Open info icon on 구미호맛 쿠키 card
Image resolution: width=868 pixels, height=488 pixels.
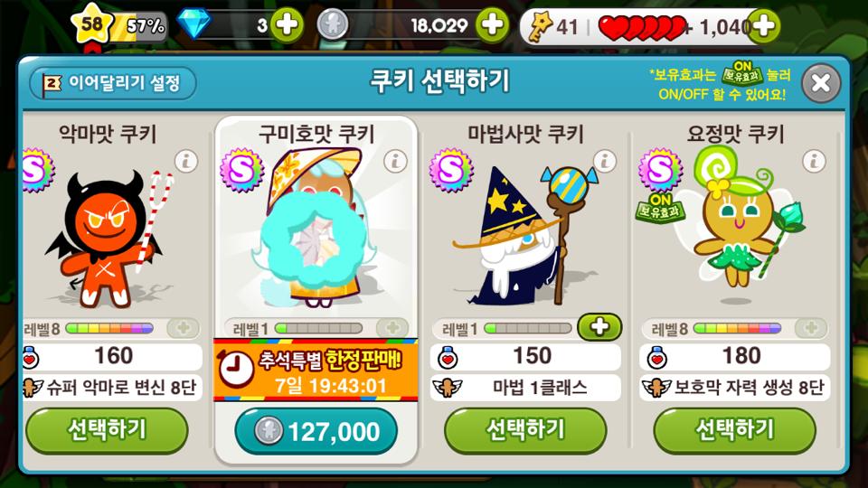(395, 161)
